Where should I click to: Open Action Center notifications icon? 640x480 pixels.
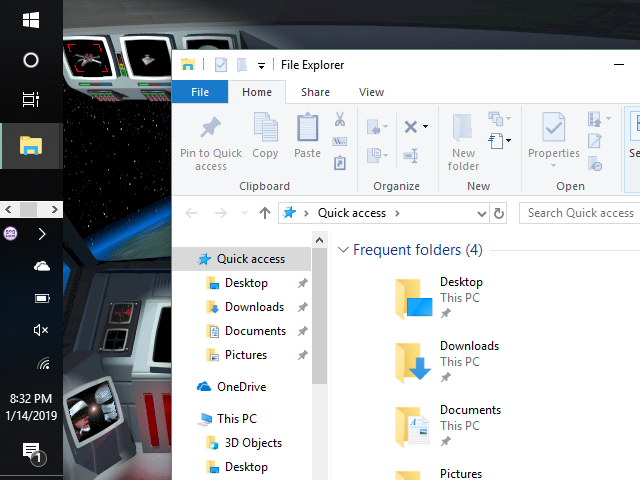[x=34, y=453]
